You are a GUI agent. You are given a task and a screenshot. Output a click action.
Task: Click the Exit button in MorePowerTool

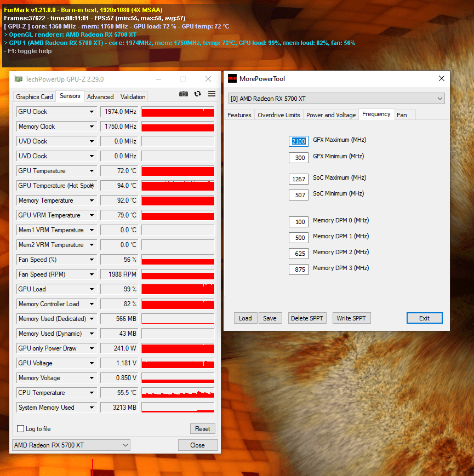pyautogui.click(x=425, y=318)
